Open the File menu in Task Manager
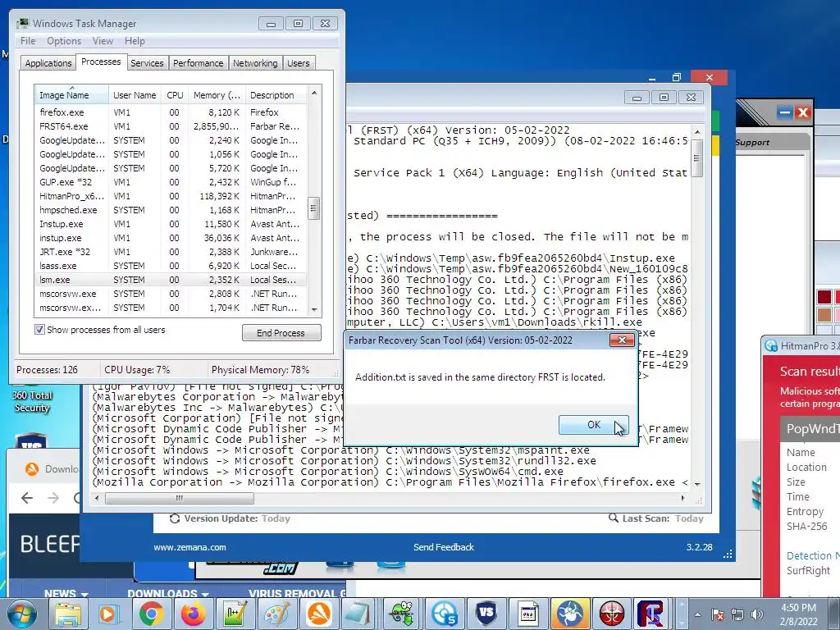The width and height of the screenshot is (840, 630). point(28,41)
